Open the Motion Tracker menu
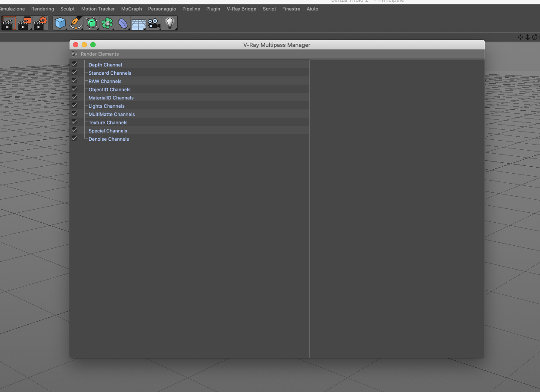 98,9
